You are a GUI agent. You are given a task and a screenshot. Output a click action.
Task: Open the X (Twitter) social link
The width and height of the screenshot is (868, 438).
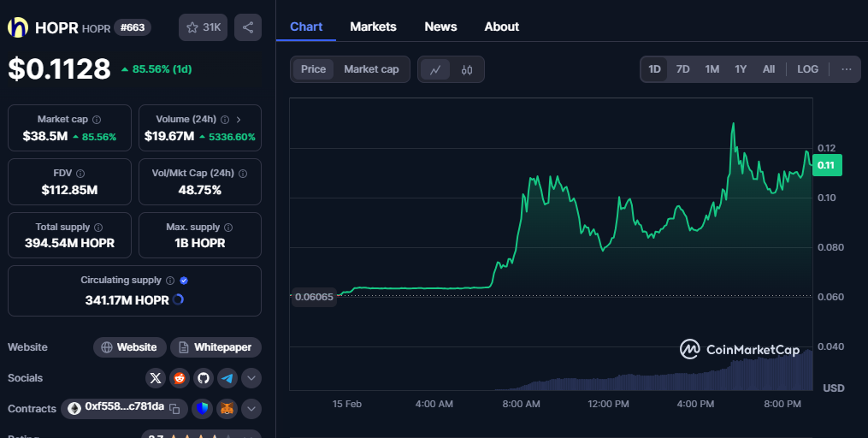pyautogui.click(x=156, y=378)
